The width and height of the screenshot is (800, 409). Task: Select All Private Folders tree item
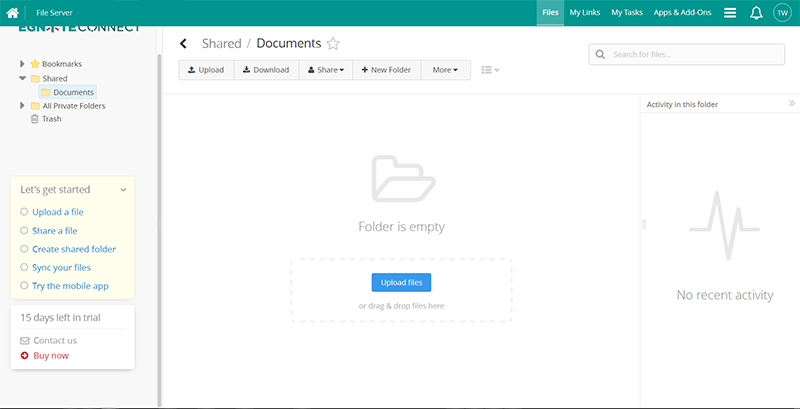(x=74, y=106)
